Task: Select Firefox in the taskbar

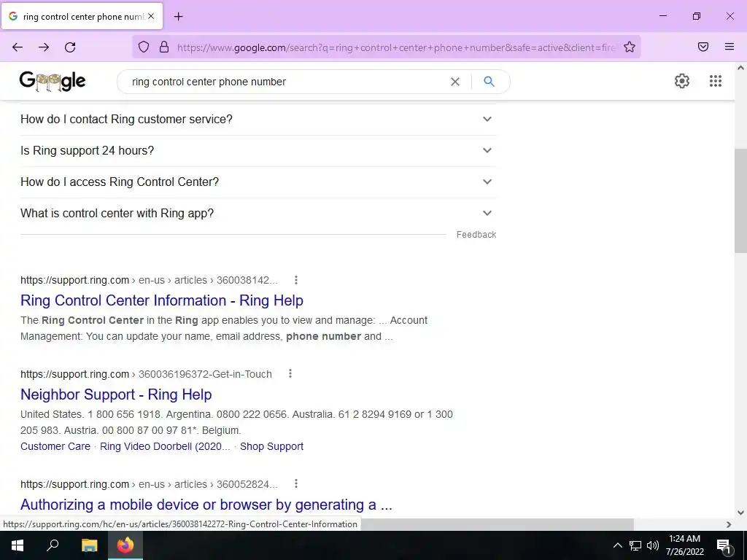Action: [125, 545]
